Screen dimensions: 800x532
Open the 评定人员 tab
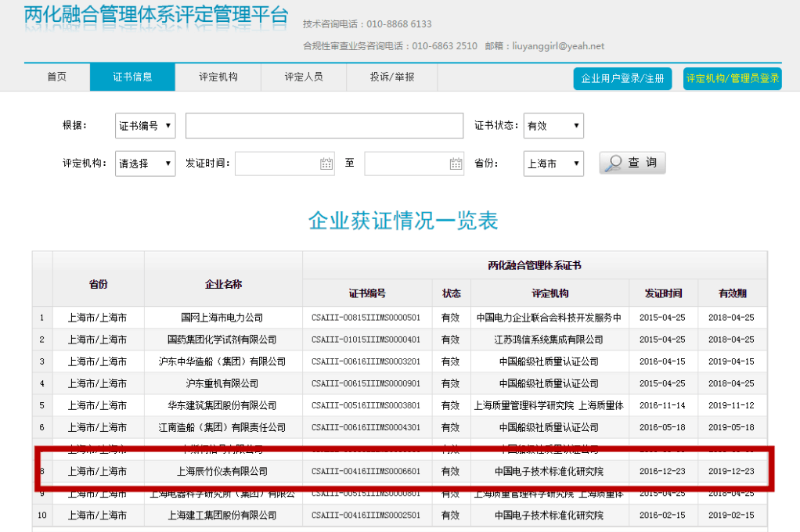(304, 77)
